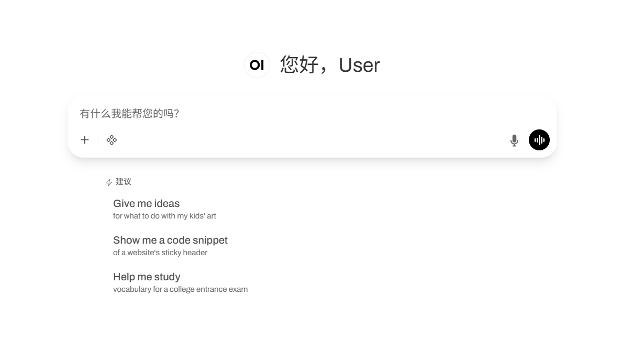The image size is (644, 350).
Task: Click the lightning bolt suggestions icon
Action: tap(109, 182)
